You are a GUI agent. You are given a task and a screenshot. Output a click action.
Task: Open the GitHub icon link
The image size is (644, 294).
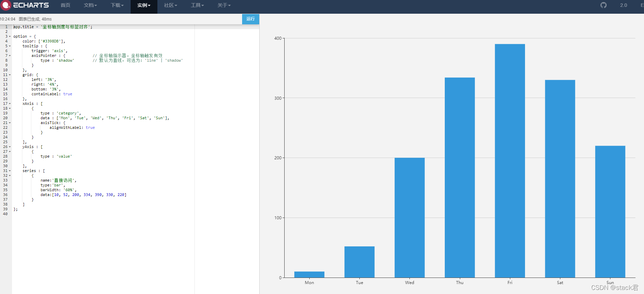click(x=604, y=5)
